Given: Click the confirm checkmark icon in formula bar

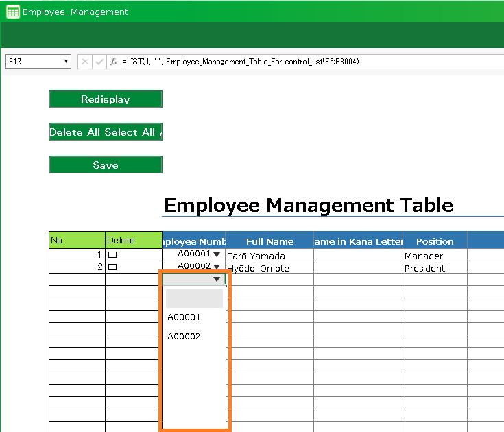Looking at the screenshot, I should tap(99, 62).
